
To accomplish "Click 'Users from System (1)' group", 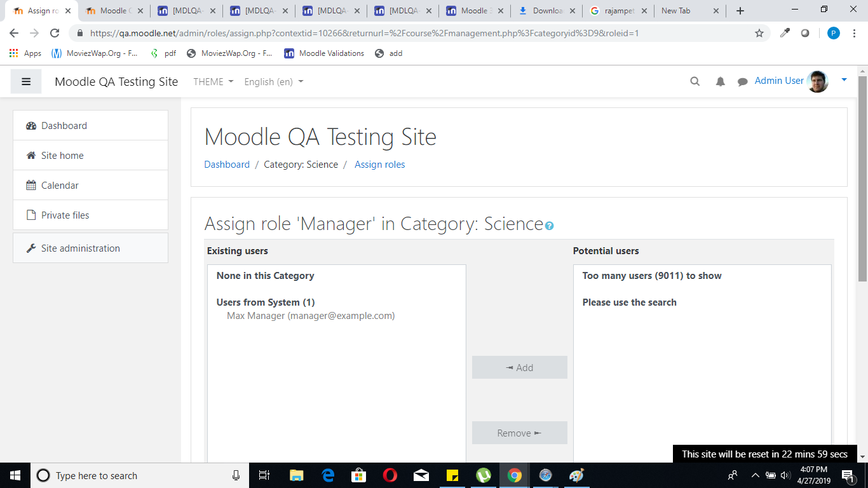I will 266,302.
